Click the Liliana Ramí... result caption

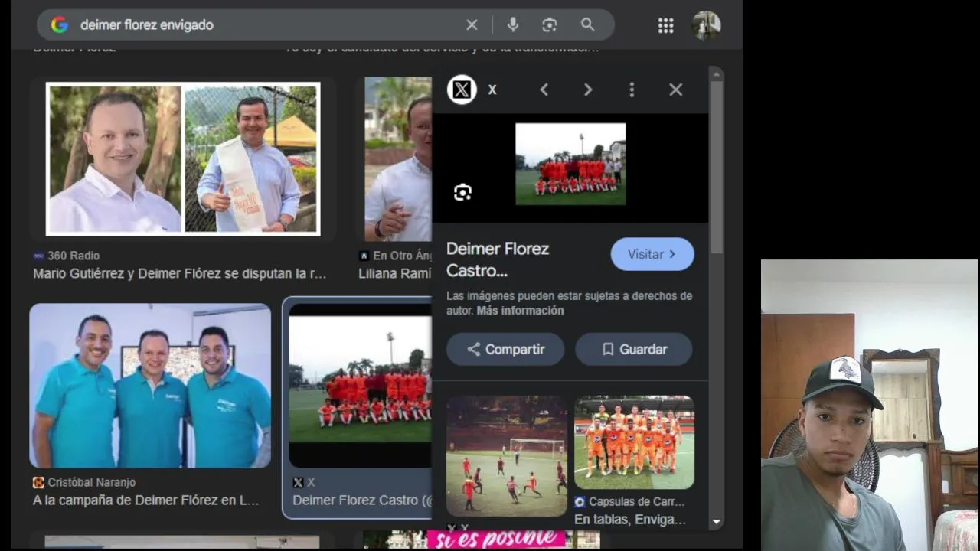pyautogui.click(x=395, y=273)
